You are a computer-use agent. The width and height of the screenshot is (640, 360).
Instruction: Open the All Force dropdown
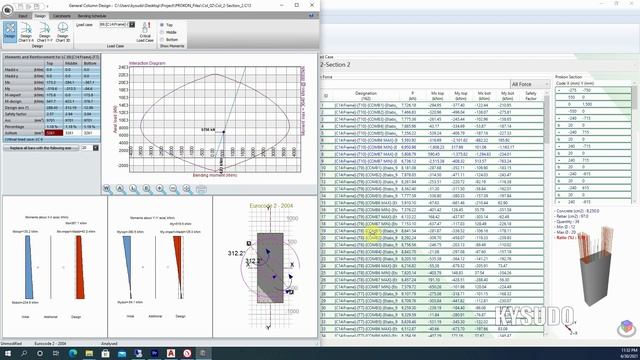click(530, 84)
